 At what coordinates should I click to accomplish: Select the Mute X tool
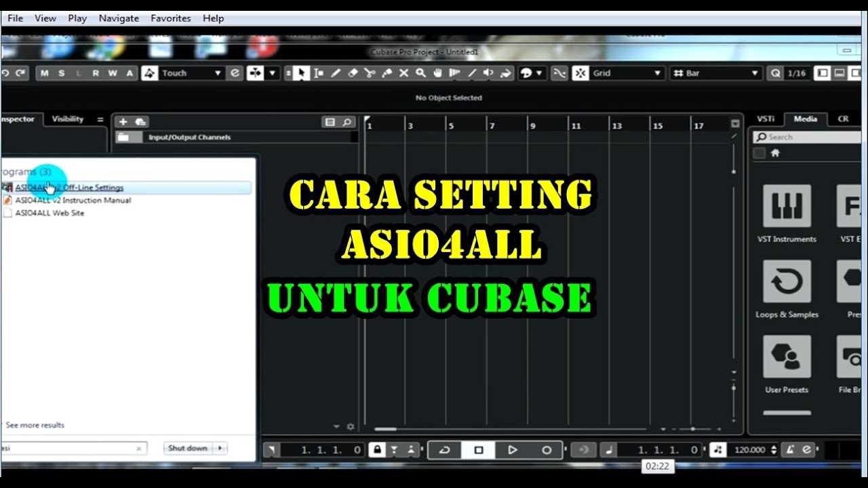point(403,73)
